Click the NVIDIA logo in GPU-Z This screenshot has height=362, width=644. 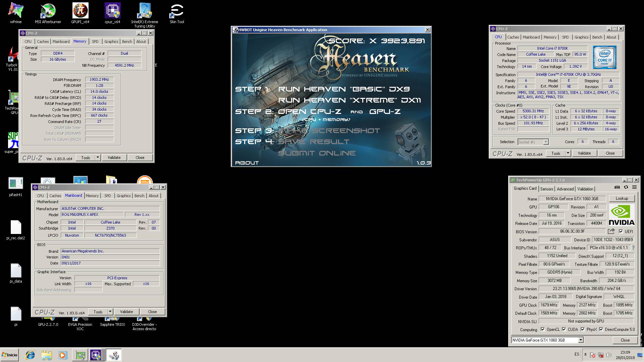pos(622,215)
